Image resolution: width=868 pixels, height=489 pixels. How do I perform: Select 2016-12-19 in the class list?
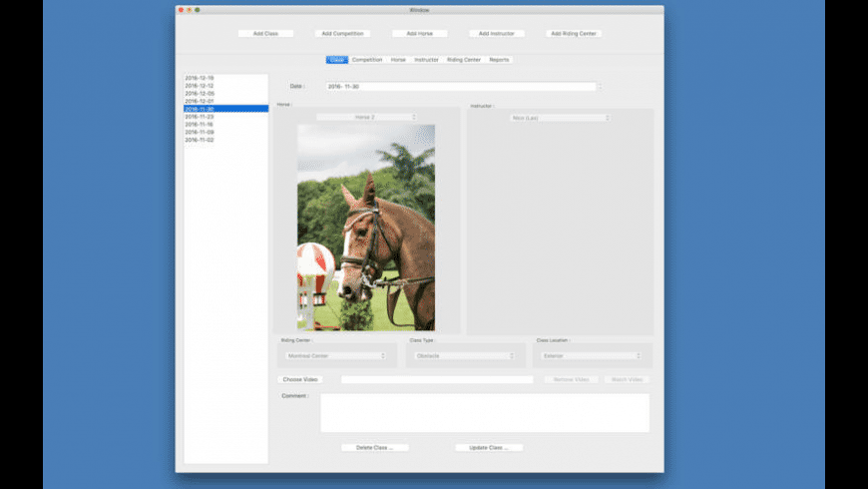pyautogui.click(x=225, y=78)
